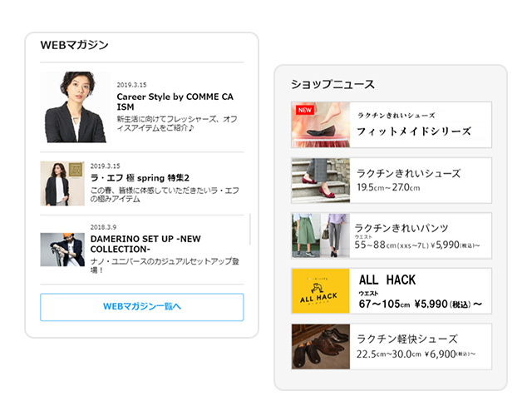
Task: Click the DAMERINO man with hat thumbnail
Action: [x=62, y=249]
